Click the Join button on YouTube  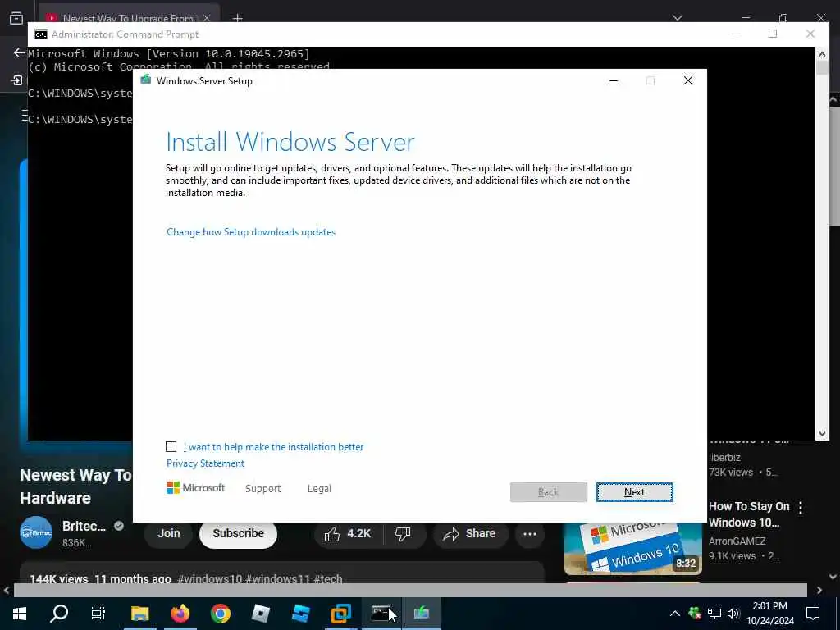[x=168, y=533]
